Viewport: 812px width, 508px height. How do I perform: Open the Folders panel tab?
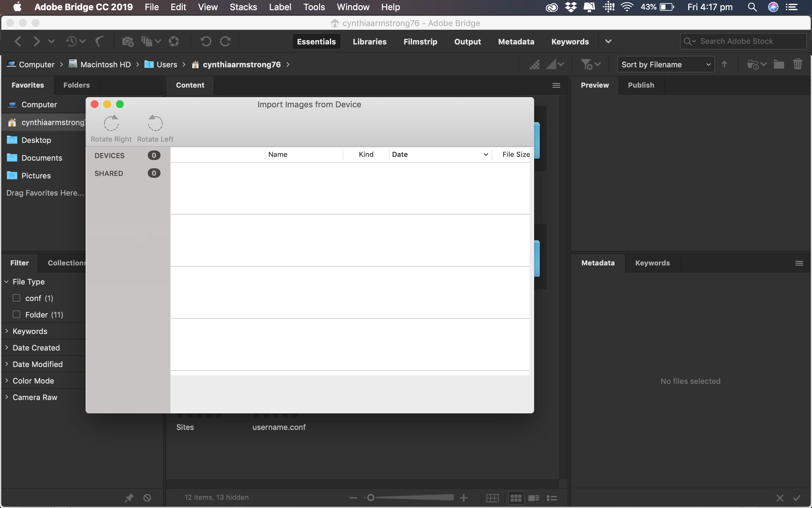coord(76,85)
